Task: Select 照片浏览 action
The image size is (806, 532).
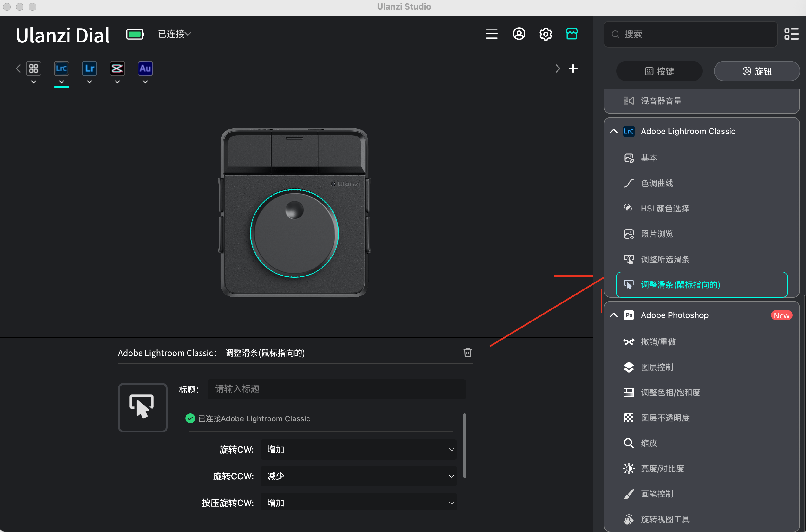Action: (702, 234)
